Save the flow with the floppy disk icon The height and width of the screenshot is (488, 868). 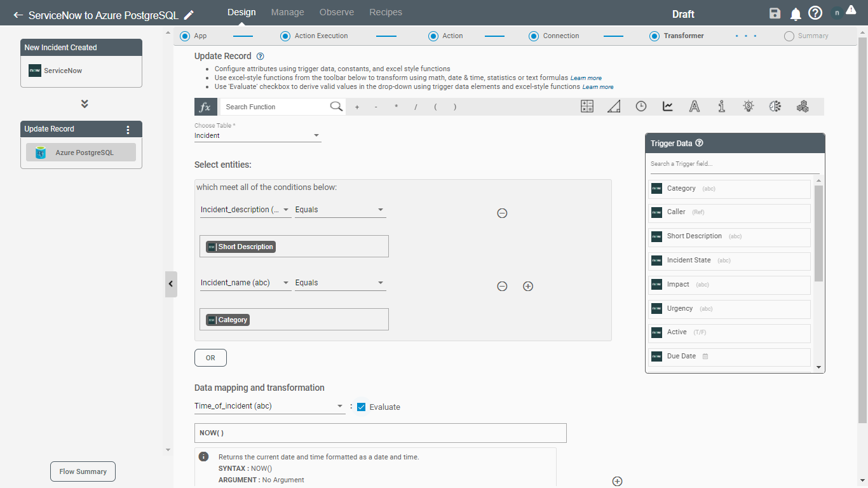coord(775,14)
